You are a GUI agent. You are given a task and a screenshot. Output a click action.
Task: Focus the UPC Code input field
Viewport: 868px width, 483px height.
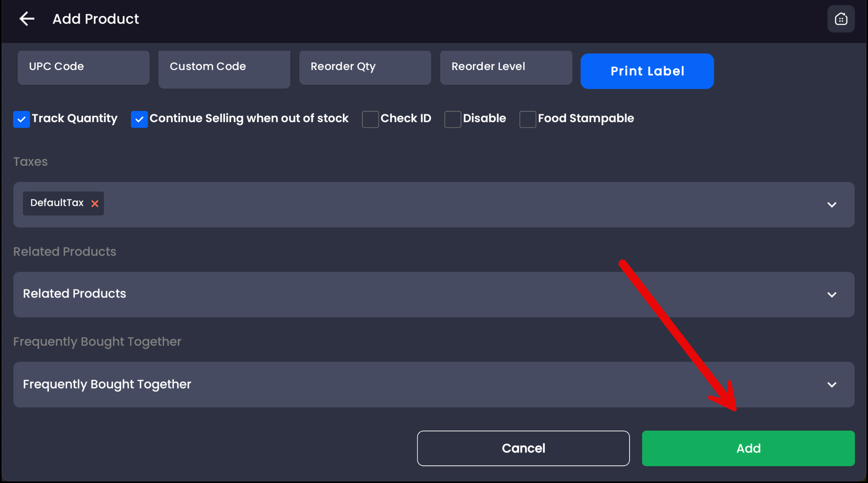tap(83, 68)
